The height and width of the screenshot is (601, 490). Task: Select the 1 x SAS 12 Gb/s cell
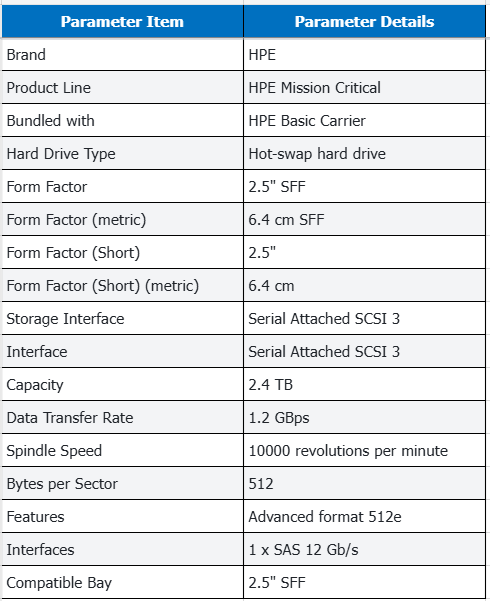pyautogui.click(x=364, y=549)
